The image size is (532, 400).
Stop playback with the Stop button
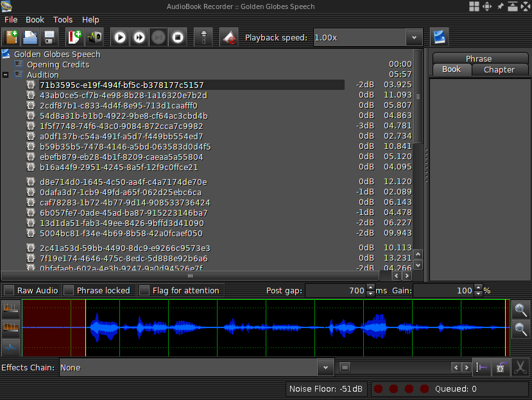[178, 37]
